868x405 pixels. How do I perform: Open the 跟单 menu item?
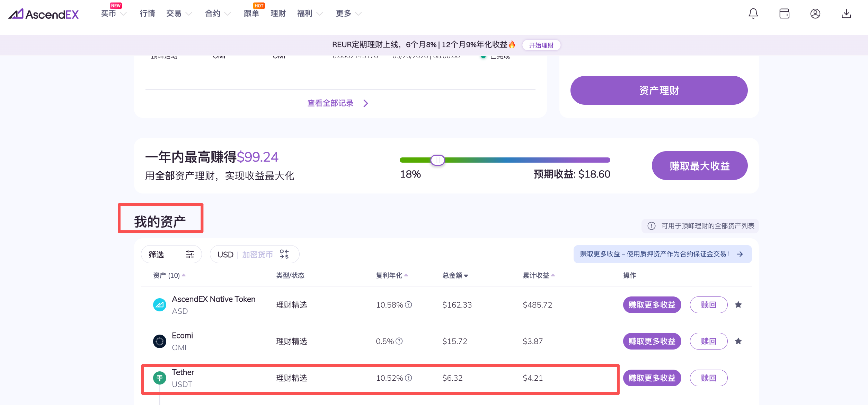(251, 14)
